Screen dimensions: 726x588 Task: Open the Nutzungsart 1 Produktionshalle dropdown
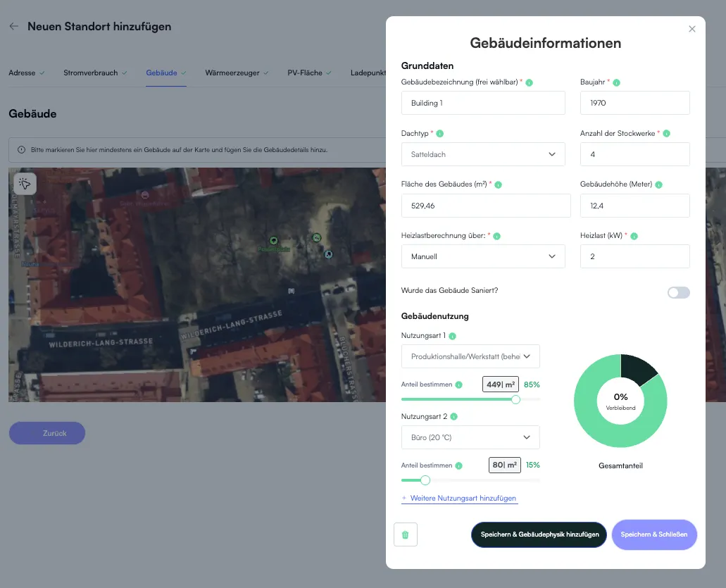pyautogui.click(x=470, y=356)
